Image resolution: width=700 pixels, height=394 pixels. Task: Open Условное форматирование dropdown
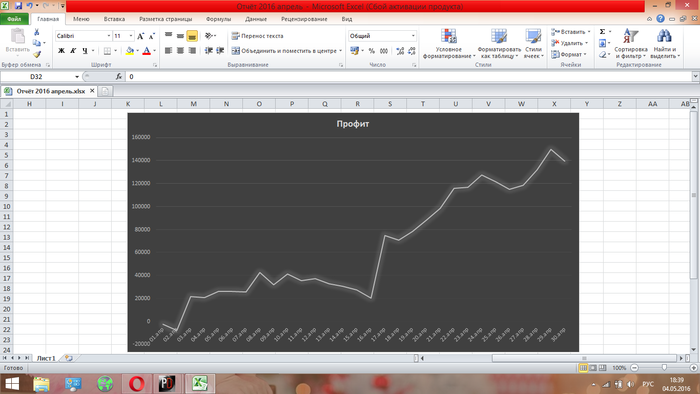tap(449, 44)
